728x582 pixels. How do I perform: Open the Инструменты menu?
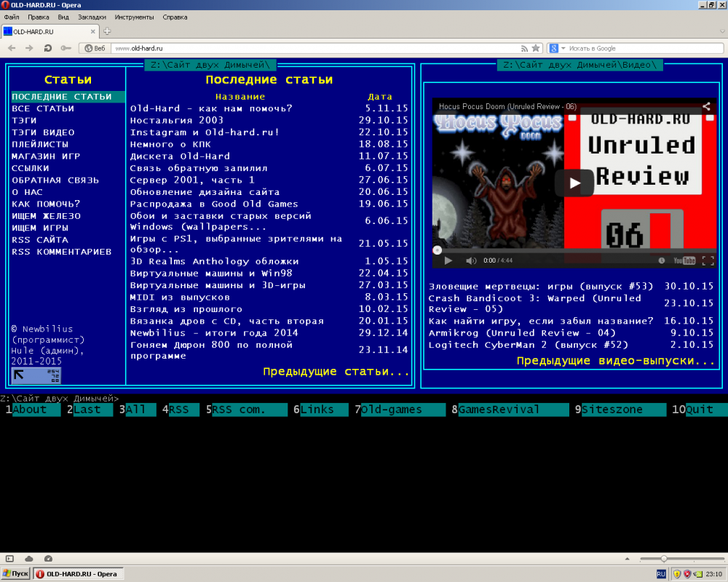tap(135, 17)
